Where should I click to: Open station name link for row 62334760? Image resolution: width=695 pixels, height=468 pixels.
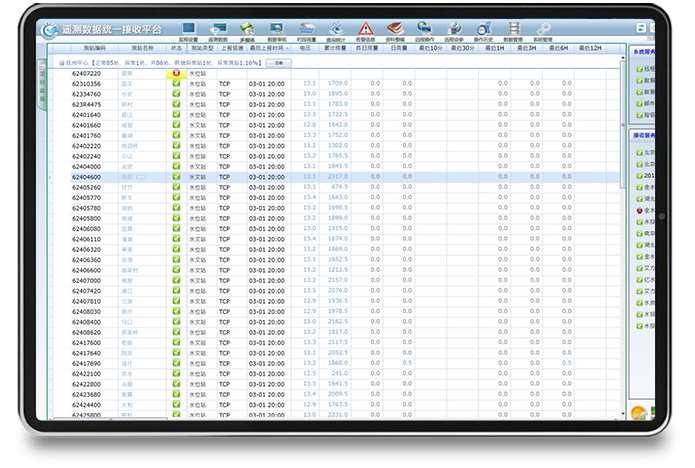pos(126,94)
